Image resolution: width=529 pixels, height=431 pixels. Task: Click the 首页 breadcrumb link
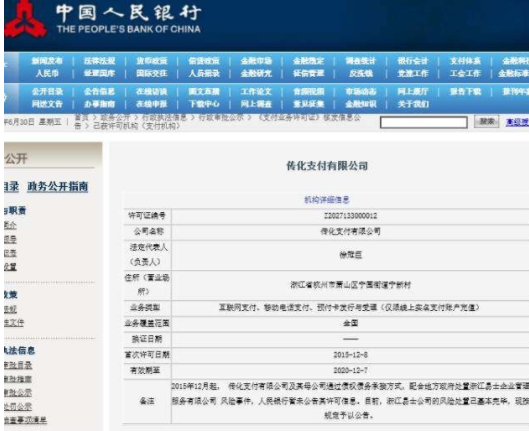(x=81, y=118)
